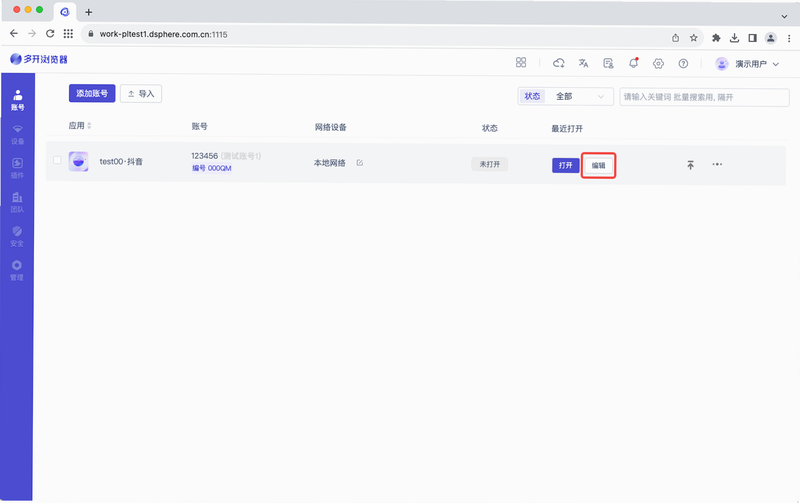Open the browser profile icon
The image size is (800, 503).
pos(770,38)
